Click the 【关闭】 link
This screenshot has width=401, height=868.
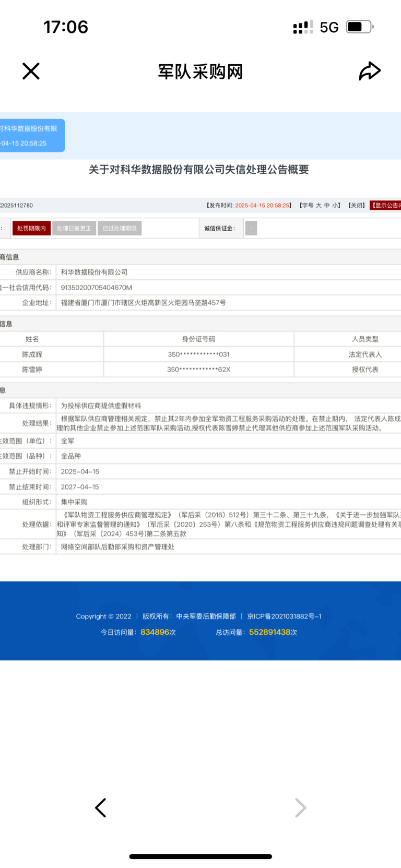[x=357, y=205]
